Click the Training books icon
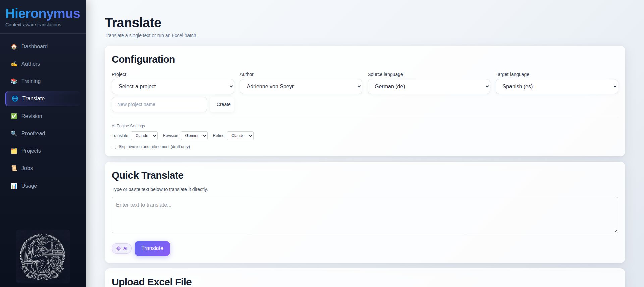The image size is (644, 287). (14, 81)
